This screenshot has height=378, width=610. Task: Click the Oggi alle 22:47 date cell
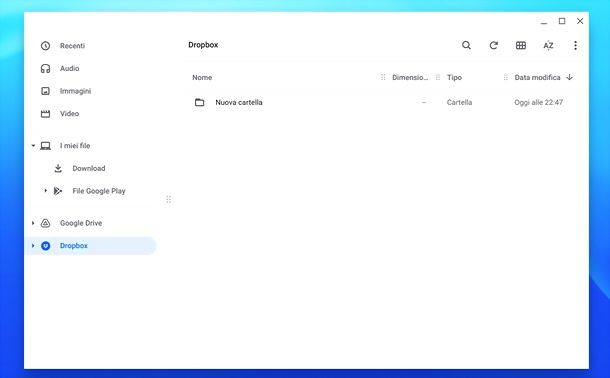[538, 102]
